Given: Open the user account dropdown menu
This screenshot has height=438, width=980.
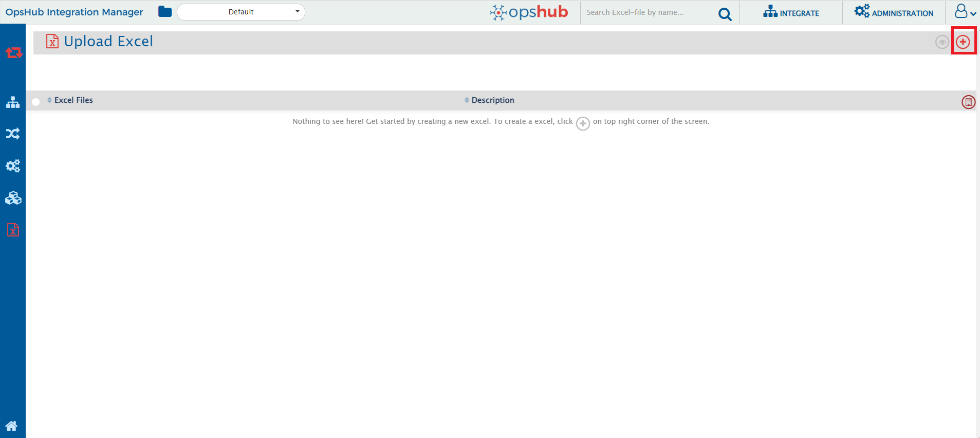Looking at the screenshot, I should click(965, 12).
